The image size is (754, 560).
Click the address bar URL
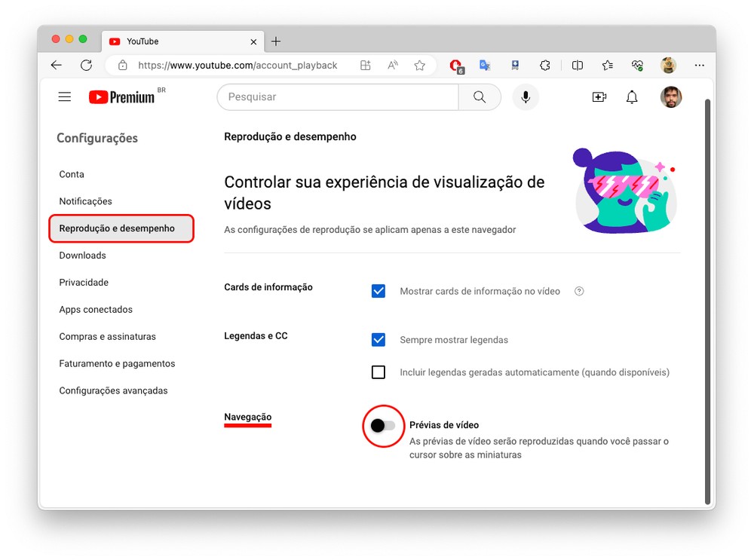coord(238,66)
